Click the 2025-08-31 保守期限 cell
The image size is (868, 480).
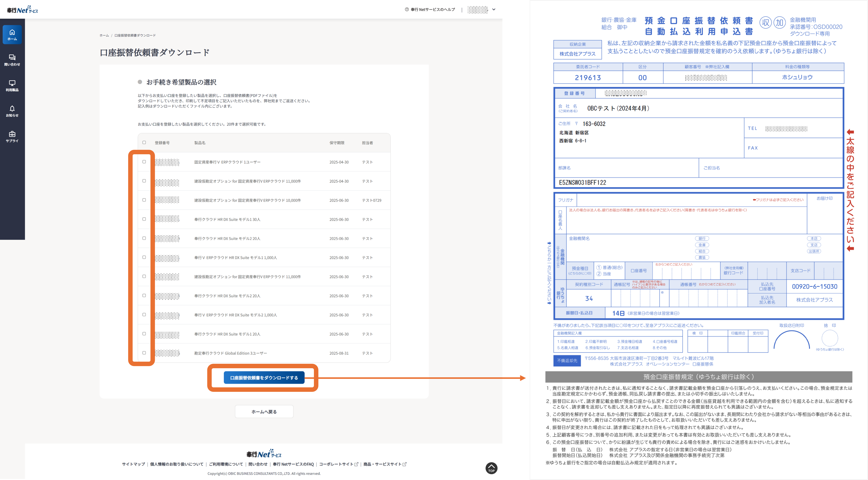pyautogui.click(x=339, y=353)
